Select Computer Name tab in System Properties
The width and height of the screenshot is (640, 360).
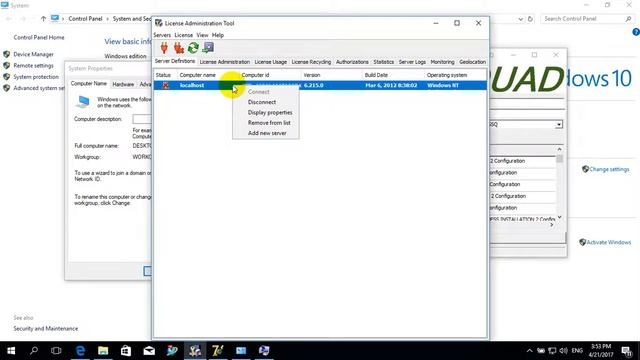[x=89, y=83]
